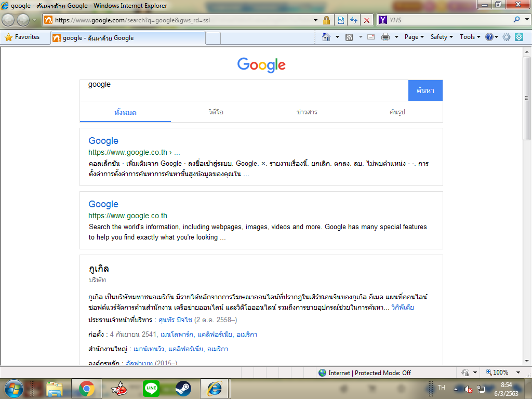Switch to the ค้นรูป tab
This screenshot has height=399, width=532.
pos(397,112)
